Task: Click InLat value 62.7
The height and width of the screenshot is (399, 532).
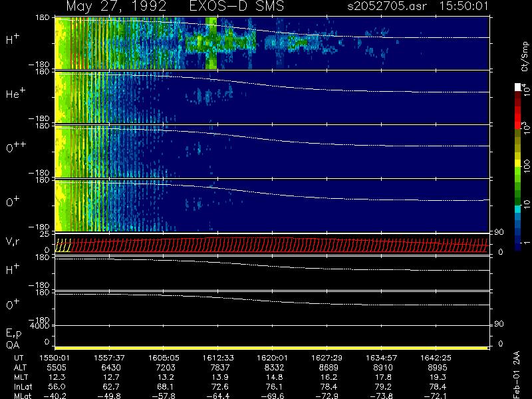Action: point(111,387)
